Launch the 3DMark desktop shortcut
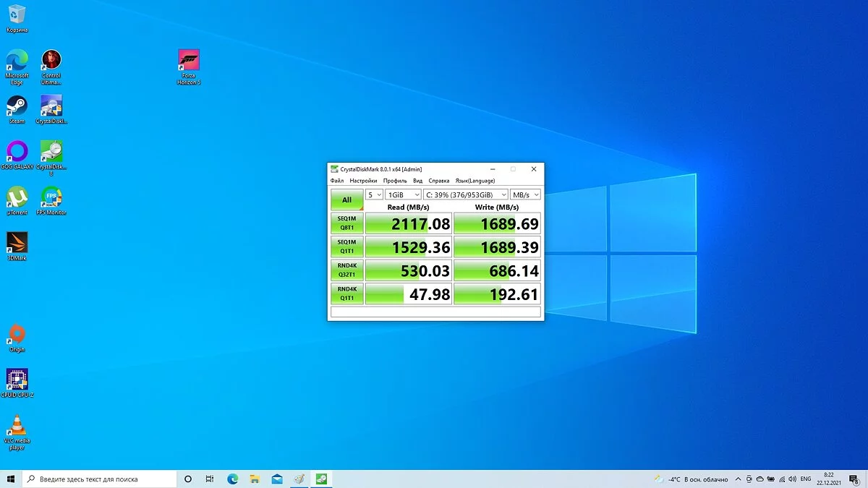The image size is (868, 488). tap(17, 243)
